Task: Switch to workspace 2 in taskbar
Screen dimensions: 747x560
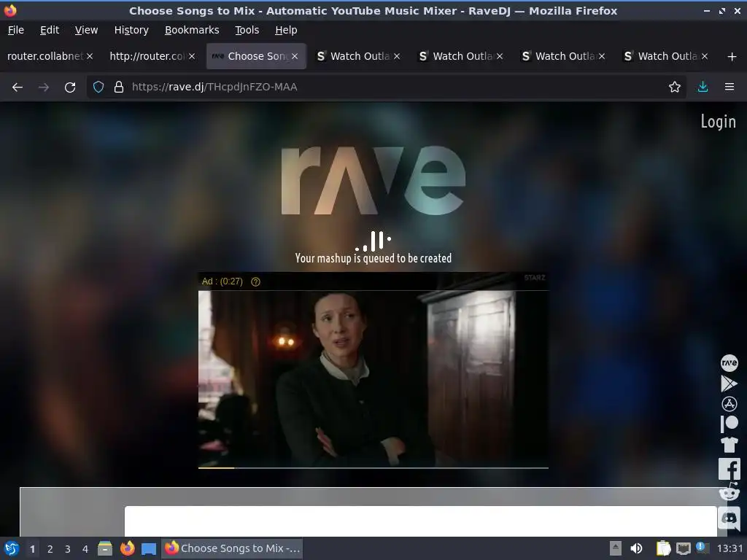Action: tap(50, 549)
